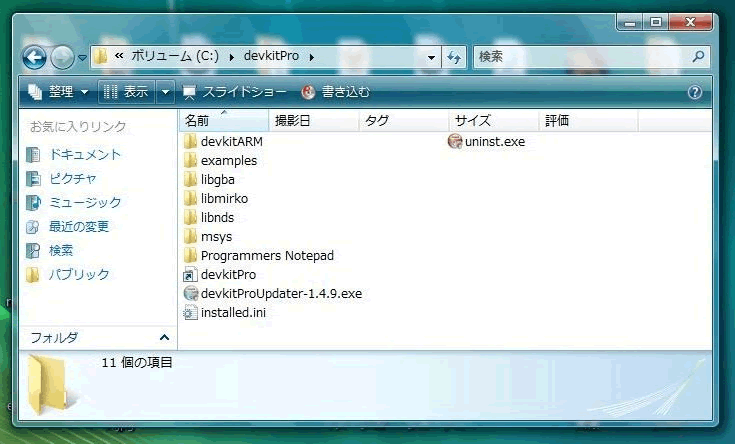Select the installed.ini file icon
Viewport: 735px width, 444px height.
tap(190, 312)
